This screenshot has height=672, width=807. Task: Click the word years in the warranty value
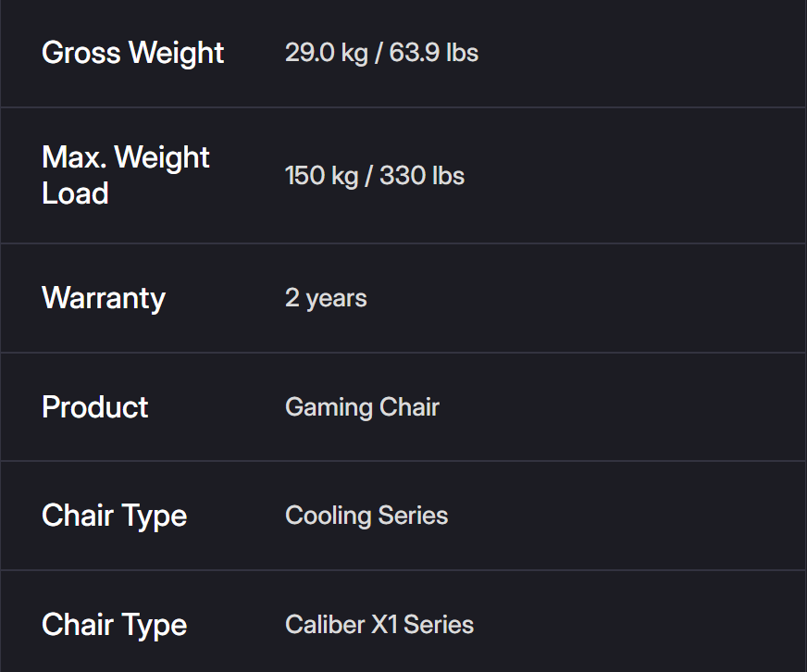point(337,298)
